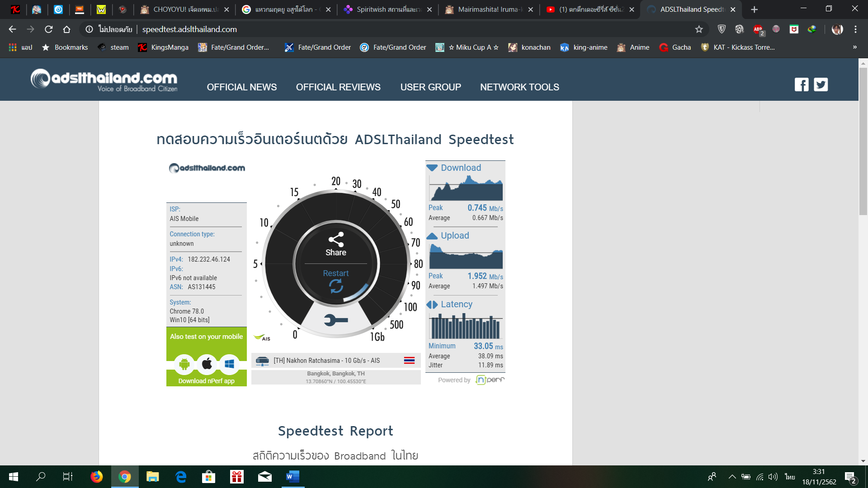Open the KingsManga bookmark
The height and width of the screenshot is (488, 868).
[163, 47]
